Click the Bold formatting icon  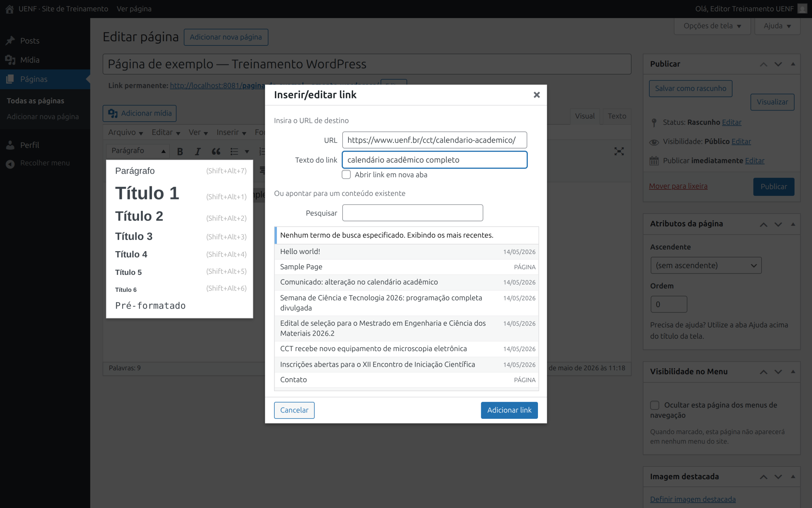(x=180, y=151)
